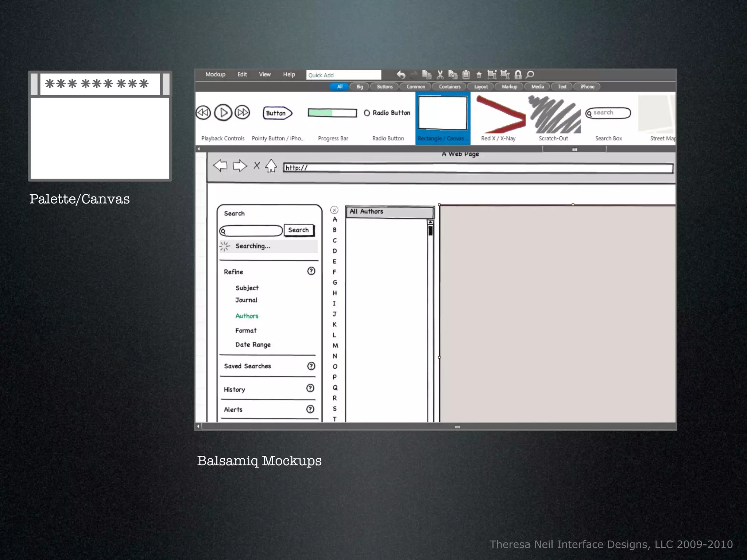Click the browser home icon in mockup
The height and width of the screenshot is (560, 747).
click(271, 166)
